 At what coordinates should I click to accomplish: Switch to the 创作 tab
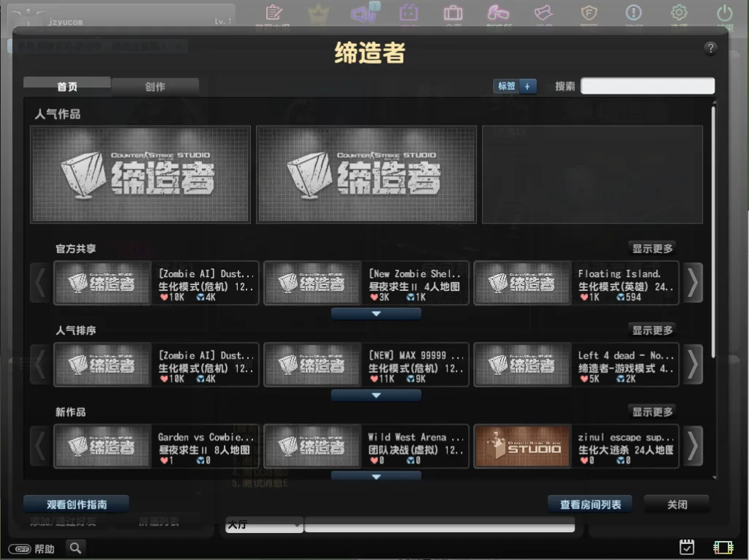tap(155, 86)
